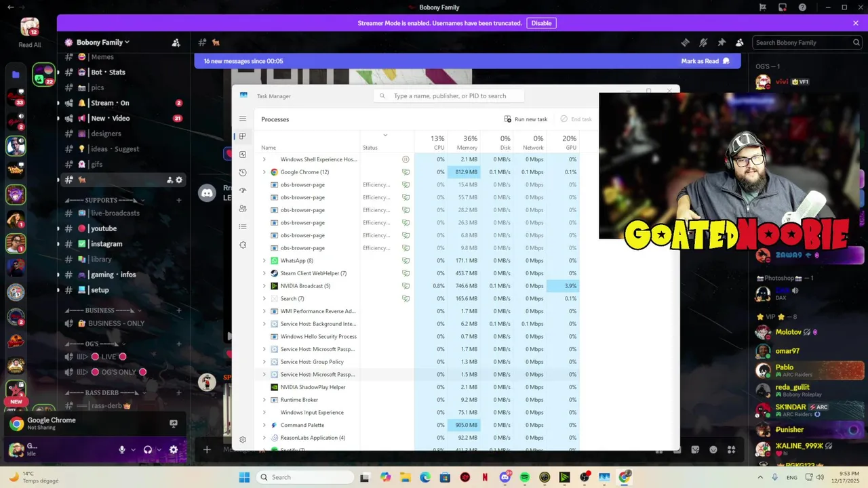Open Spotify from the taskbar
Screen dimensions: 868x488
pos(525,477)
